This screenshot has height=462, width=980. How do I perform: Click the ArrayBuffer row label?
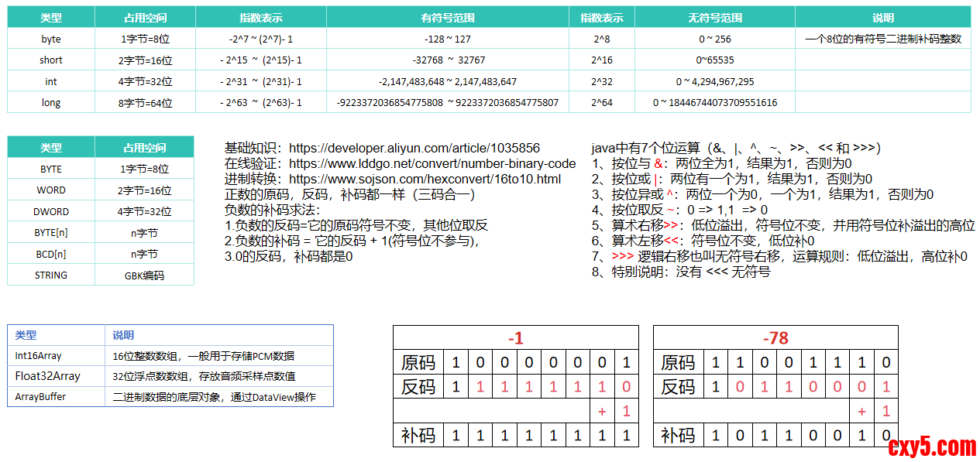point(41,397)
